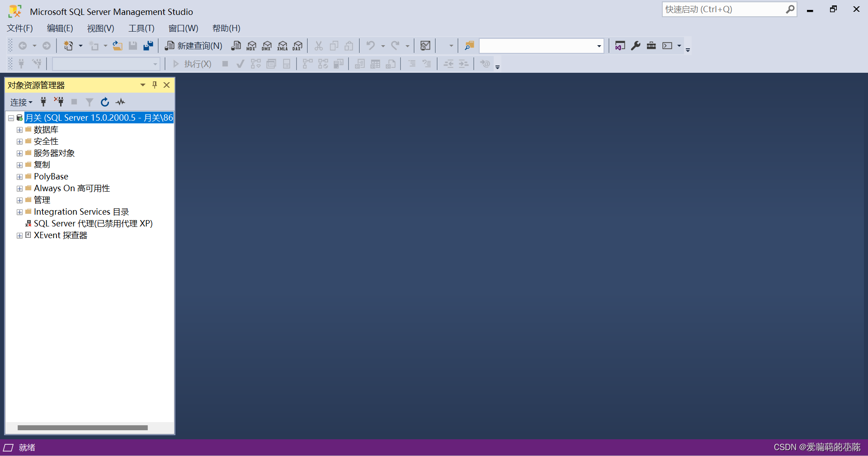Click the status bar window icon
The height and width of the screenshot is (456, 868).
[x=8, y=447]
